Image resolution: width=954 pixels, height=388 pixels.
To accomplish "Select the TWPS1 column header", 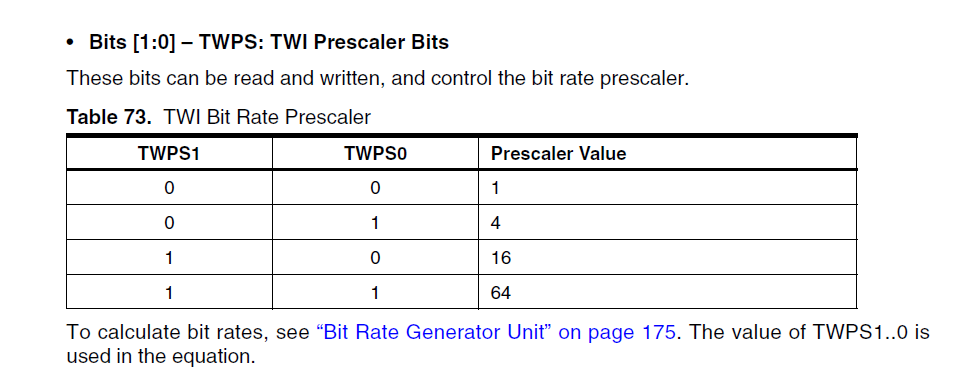I will pos(169,153).
